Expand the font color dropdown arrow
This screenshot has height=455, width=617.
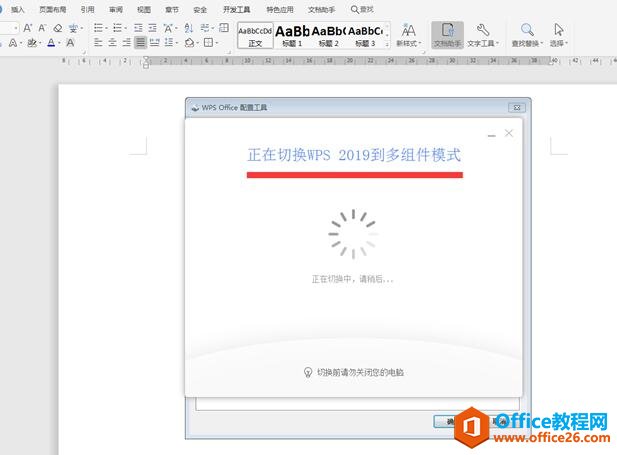[x=59, y=43]
